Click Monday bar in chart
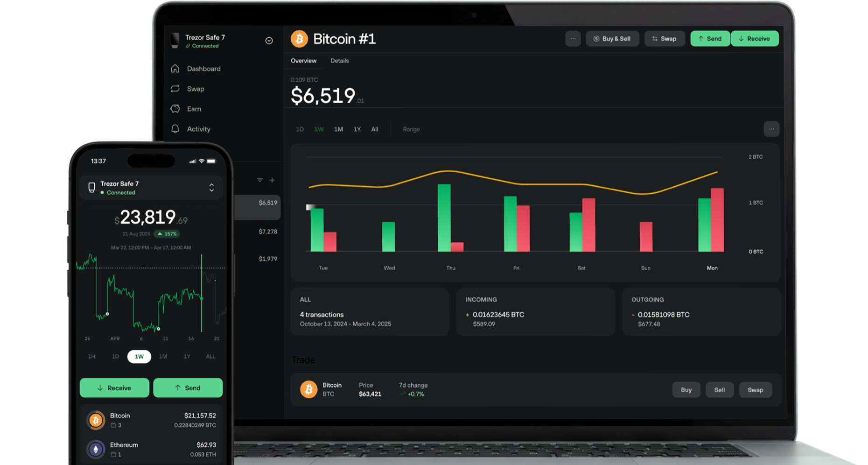Screen dimensions: 868x465 pyautogui.click(x=711, y=220)
